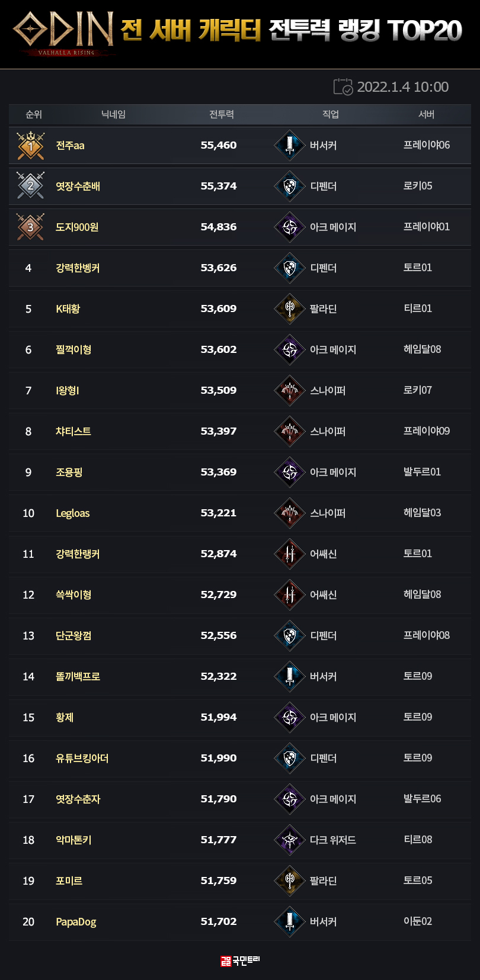The image size is (480, 980).
Task: Select the 닉네임 column header
Action: click(113, 114)
